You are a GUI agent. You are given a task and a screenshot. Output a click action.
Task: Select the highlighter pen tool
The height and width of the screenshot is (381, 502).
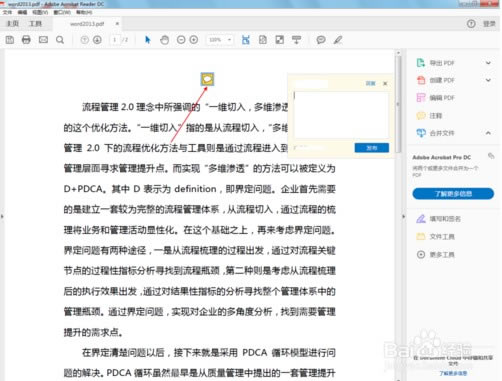[x=338, y=40]
